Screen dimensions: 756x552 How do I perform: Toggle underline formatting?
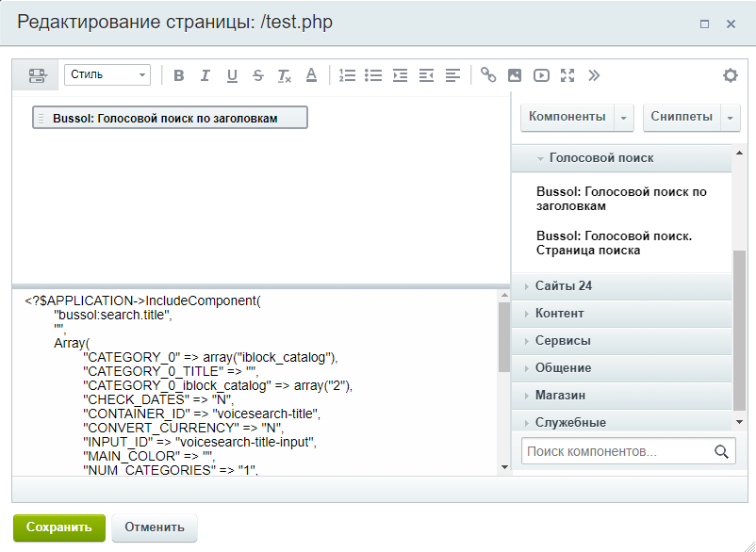pyautogui.click(x=231, y=75)
